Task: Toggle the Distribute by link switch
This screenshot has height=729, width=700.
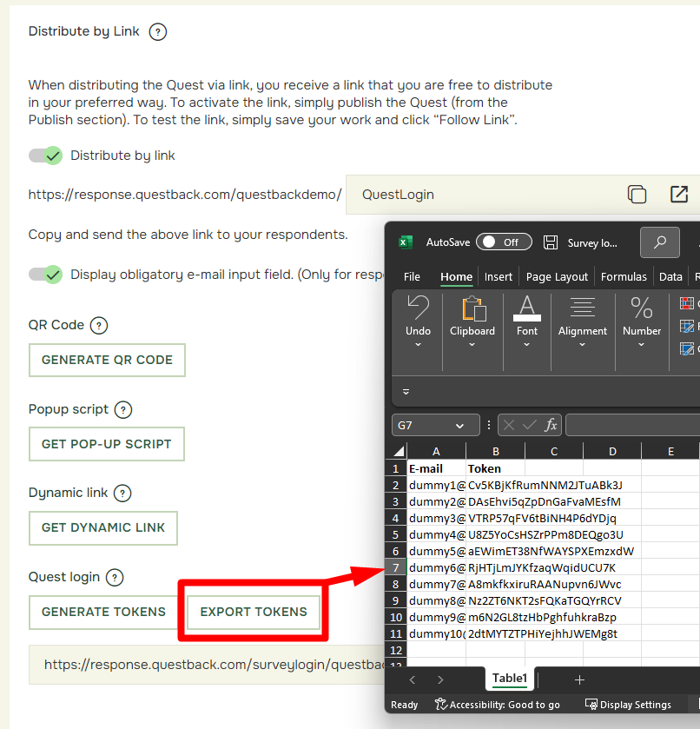Action: click(x=45, y=156)
